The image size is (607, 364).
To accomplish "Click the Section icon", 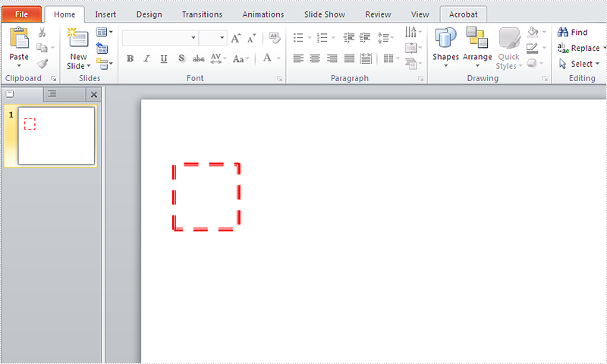I will [x=102, y=64].
